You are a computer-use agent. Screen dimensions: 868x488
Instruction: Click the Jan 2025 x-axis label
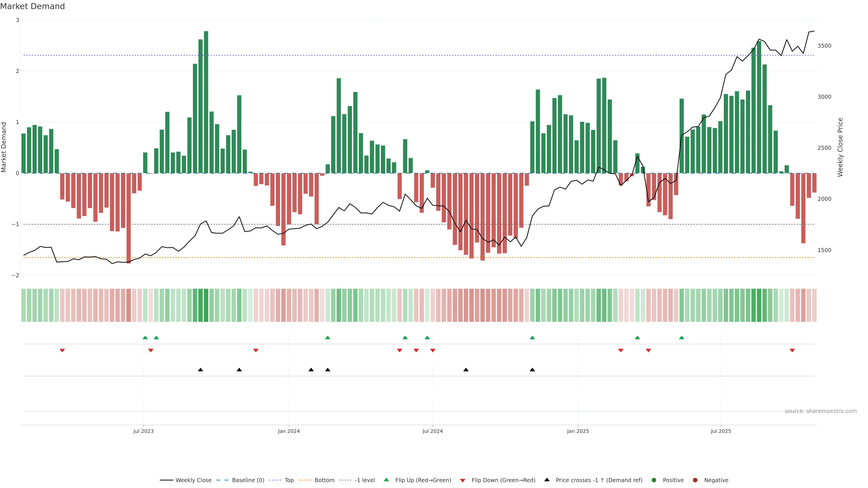[x=578, y=431]
